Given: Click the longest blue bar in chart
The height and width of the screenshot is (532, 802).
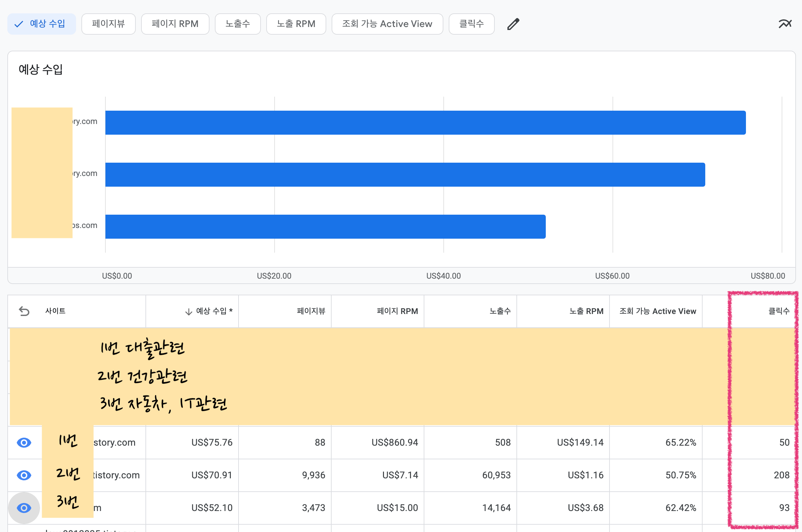Looking at the screenshot, I should coord(425,122).
